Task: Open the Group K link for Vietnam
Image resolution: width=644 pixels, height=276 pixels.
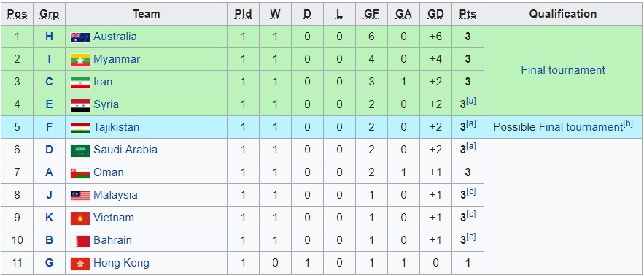Action: (x=50, y=218)
